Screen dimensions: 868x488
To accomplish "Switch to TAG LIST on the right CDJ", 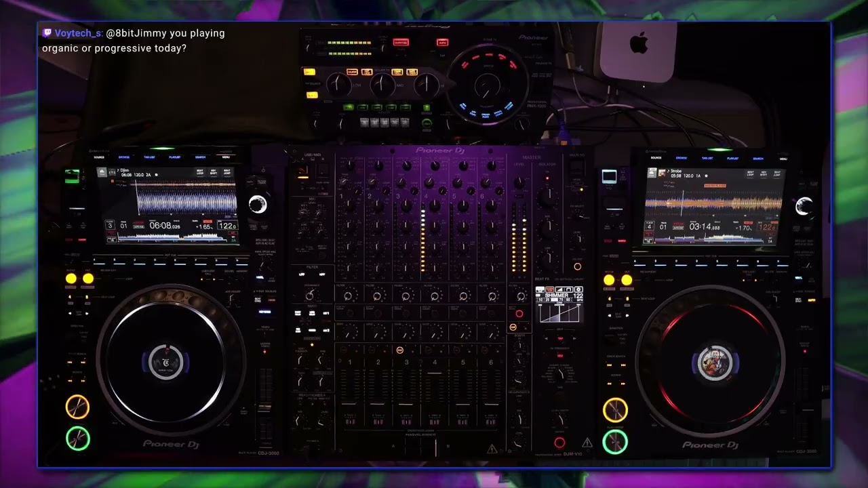I will (x=707, y=158).
